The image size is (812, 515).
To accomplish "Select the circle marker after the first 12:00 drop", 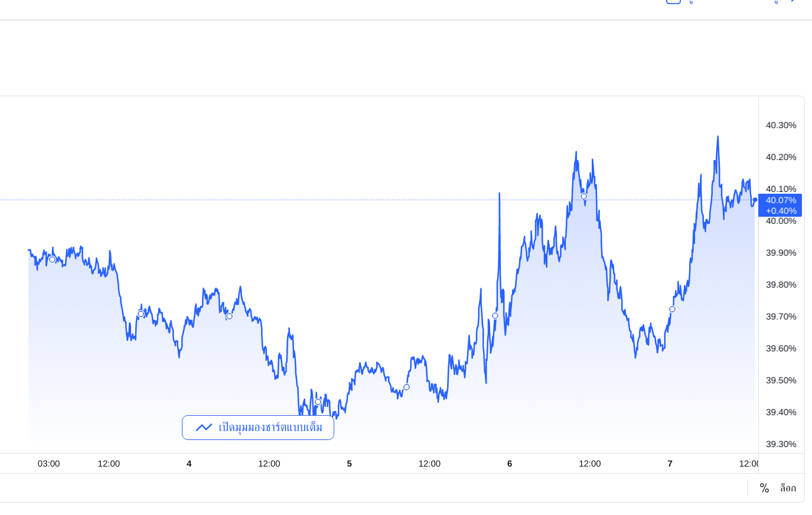I will [141, 314].
